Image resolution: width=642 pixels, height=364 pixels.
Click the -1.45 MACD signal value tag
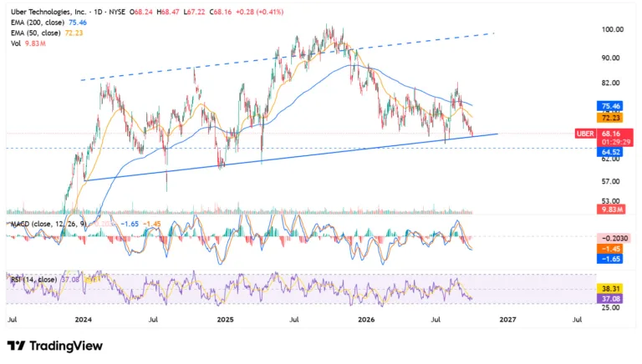[610, 249]
